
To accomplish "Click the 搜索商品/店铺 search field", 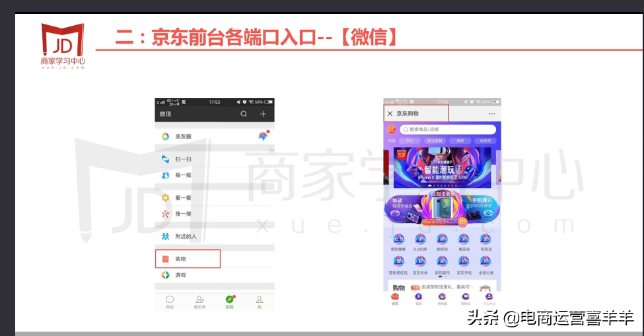I will pos(448,129).
